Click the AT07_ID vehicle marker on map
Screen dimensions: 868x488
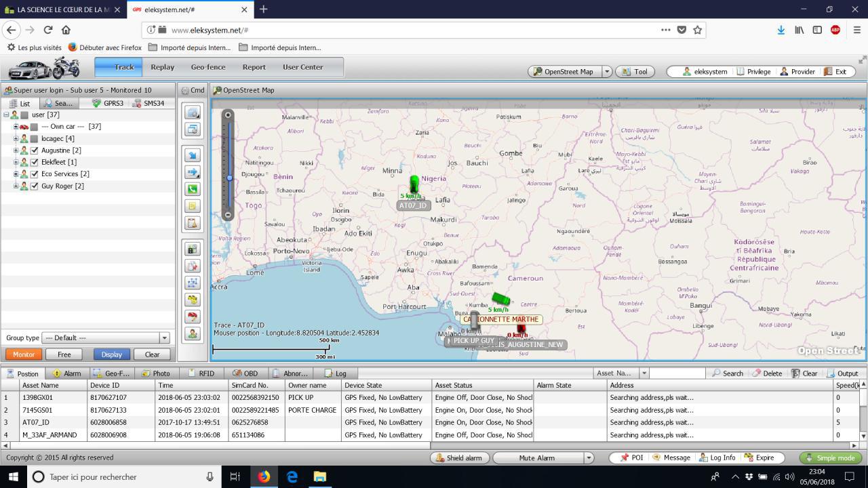pyautogui.click(x=414, y=184)
